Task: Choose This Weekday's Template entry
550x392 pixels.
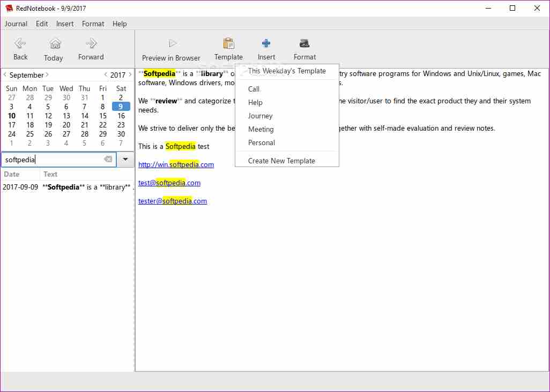Action: [287, 71]
